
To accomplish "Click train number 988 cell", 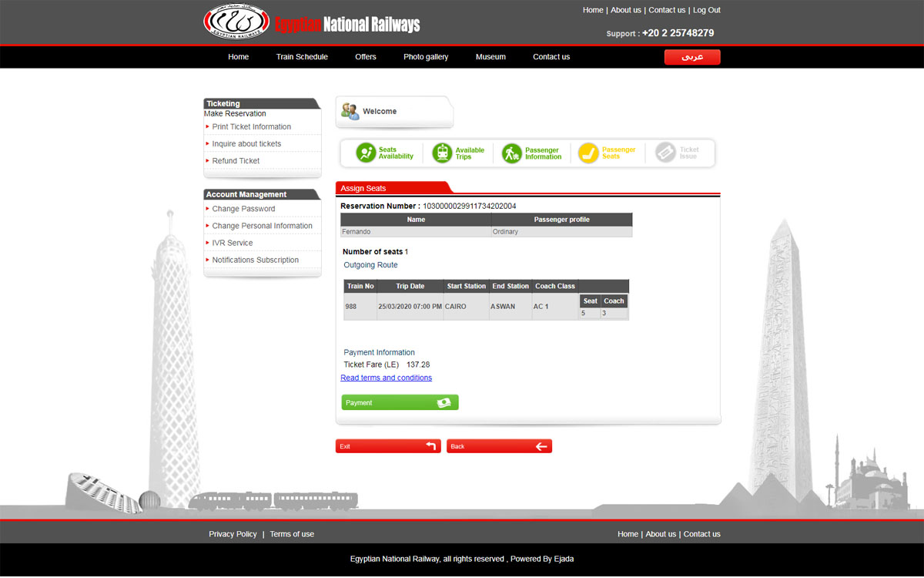I will point(360,306).
